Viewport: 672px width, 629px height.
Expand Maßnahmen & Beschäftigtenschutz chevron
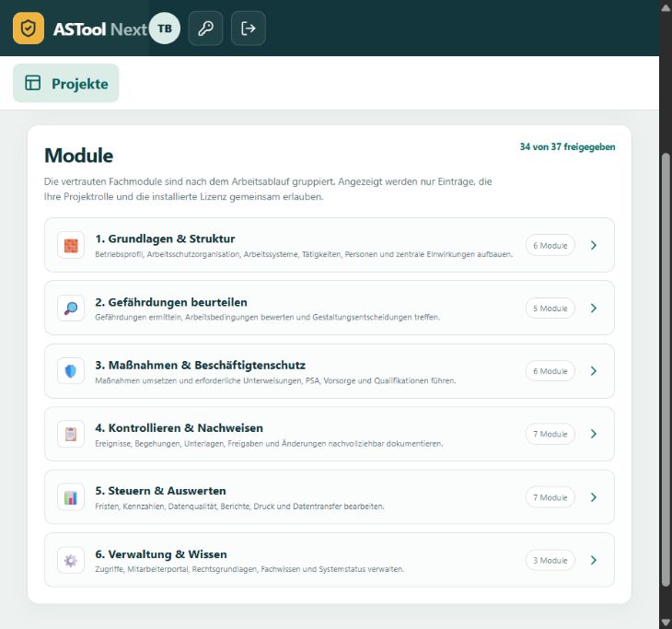[594, 371]
